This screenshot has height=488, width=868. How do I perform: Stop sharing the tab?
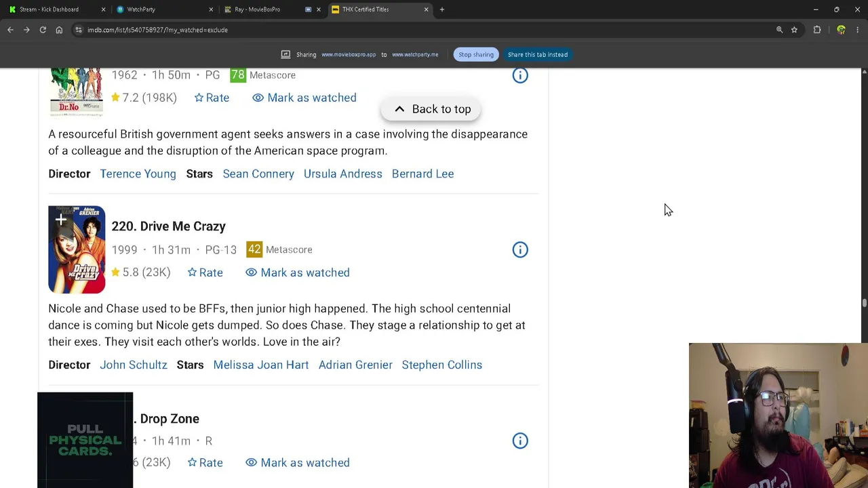(476, 54)
